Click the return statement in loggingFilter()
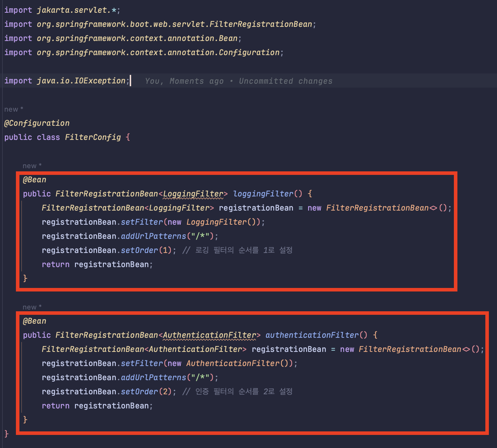The height and width of the screenshot is (448, 497). coord(97,265)
